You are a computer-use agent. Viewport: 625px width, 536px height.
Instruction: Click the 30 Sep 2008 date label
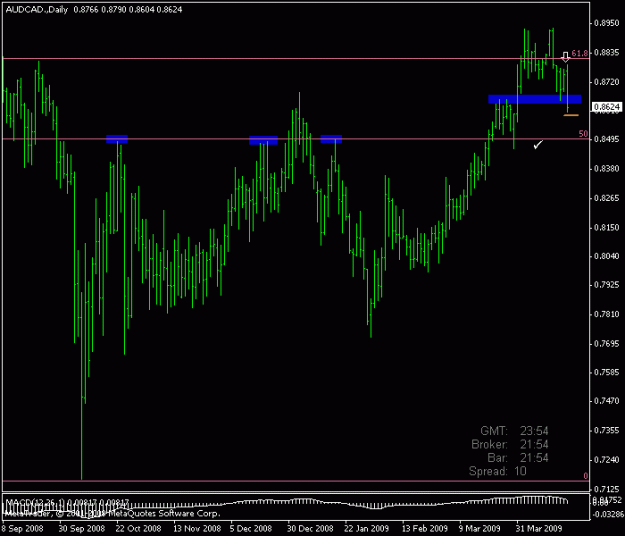[82, 528]
